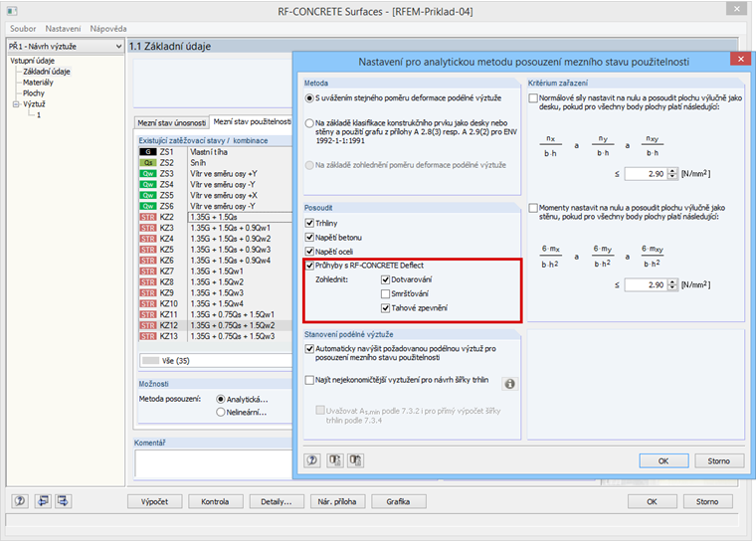Select the Qs badge of ZS2 Sníh
This screenshot has height=542, width=756.
tap(148, 163)
